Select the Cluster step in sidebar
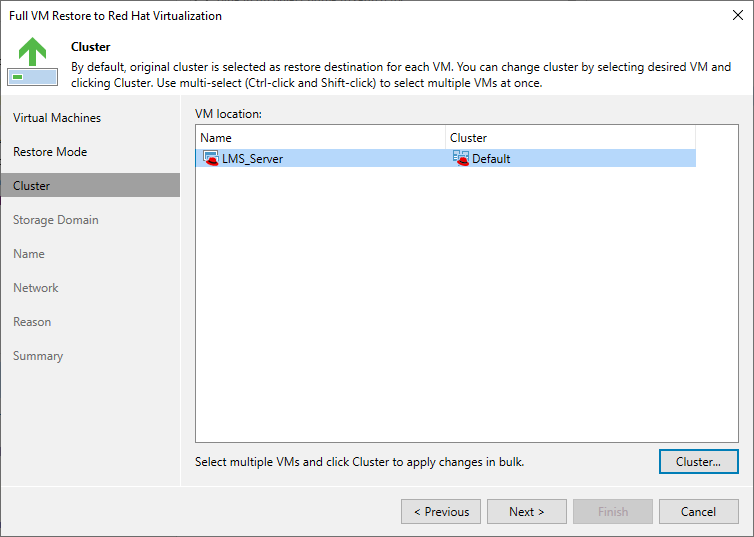This screenshot has height=537, width=754. click(x=32, y=186)
